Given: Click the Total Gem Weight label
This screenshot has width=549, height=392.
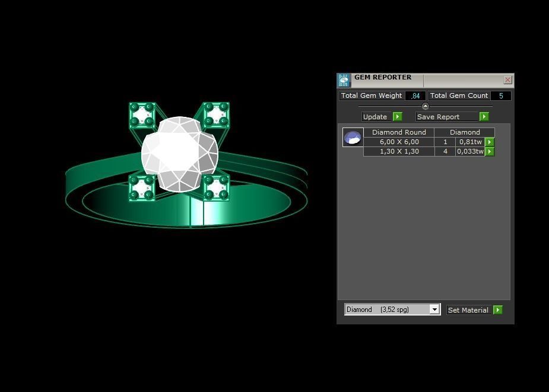Looking at the screenshot, I should click(x=372, y=95).
